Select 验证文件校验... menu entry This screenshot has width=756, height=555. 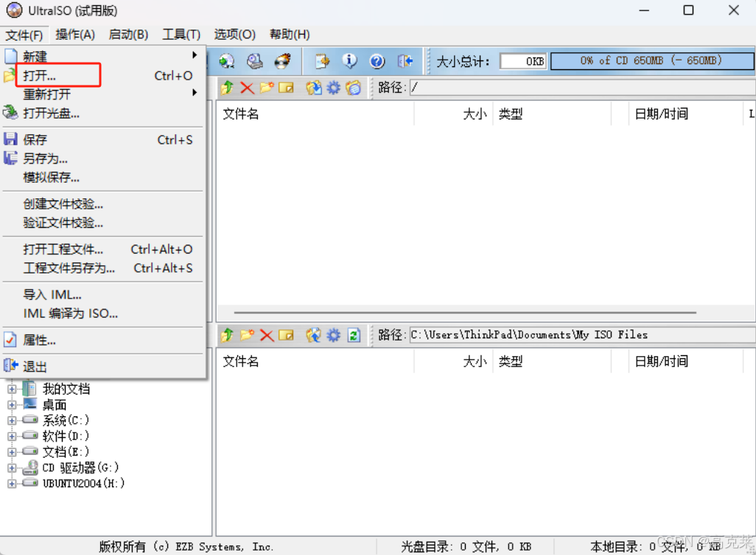coord(102,223)
